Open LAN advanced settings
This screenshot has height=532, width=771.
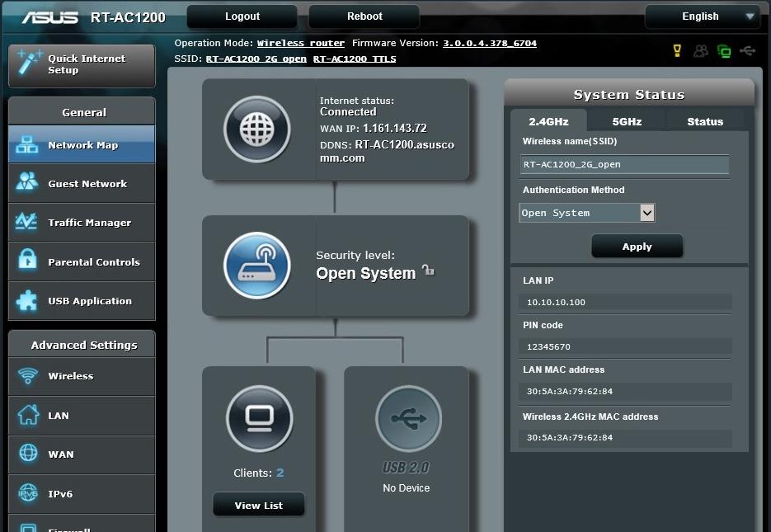click(x=82, y=416)
